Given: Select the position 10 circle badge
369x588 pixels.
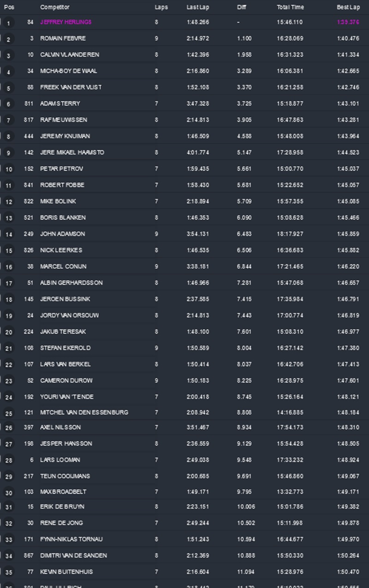Looking at the screenshot, I should [8, 169].
